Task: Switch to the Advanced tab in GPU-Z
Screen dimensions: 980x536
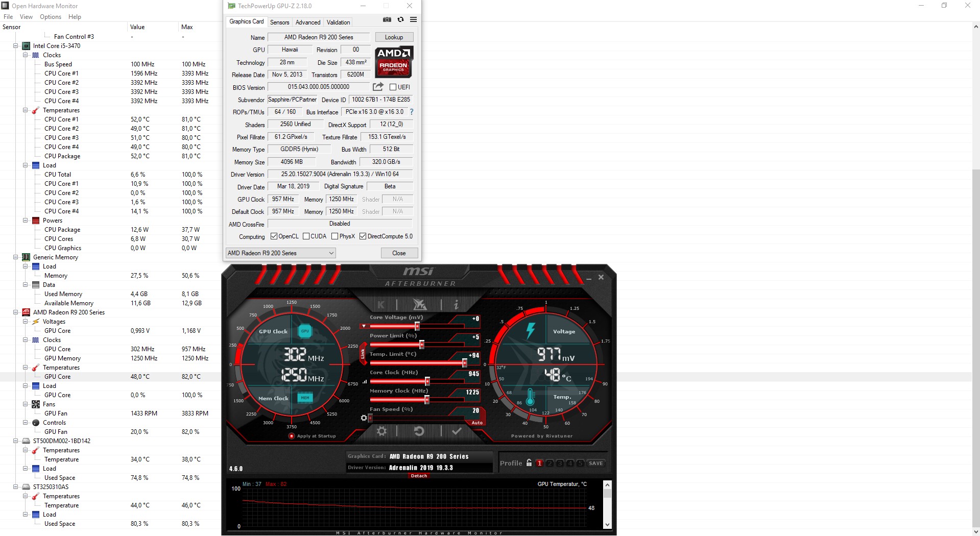Action: coord(308,22)
